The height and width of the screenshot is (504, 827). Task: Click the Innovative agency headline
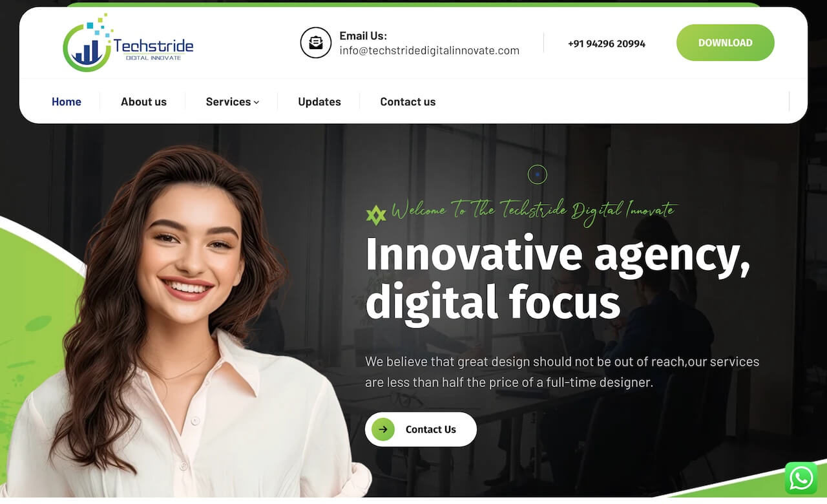point(558,278)
